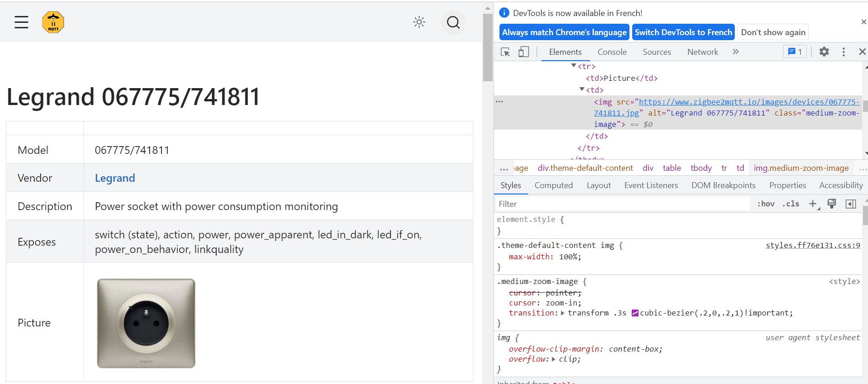Open the issues counter badge

click(795, 52)
